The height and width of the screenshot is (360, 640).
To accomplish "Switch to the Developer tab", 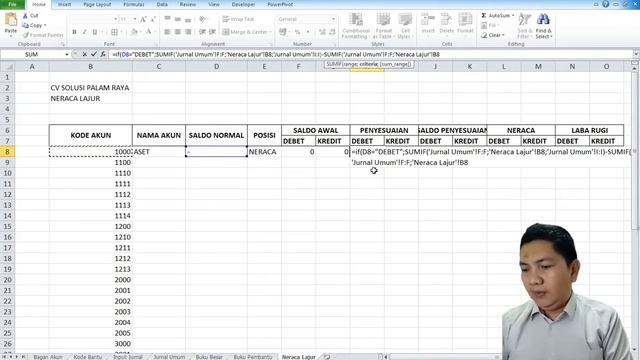I will coord(243,4).
